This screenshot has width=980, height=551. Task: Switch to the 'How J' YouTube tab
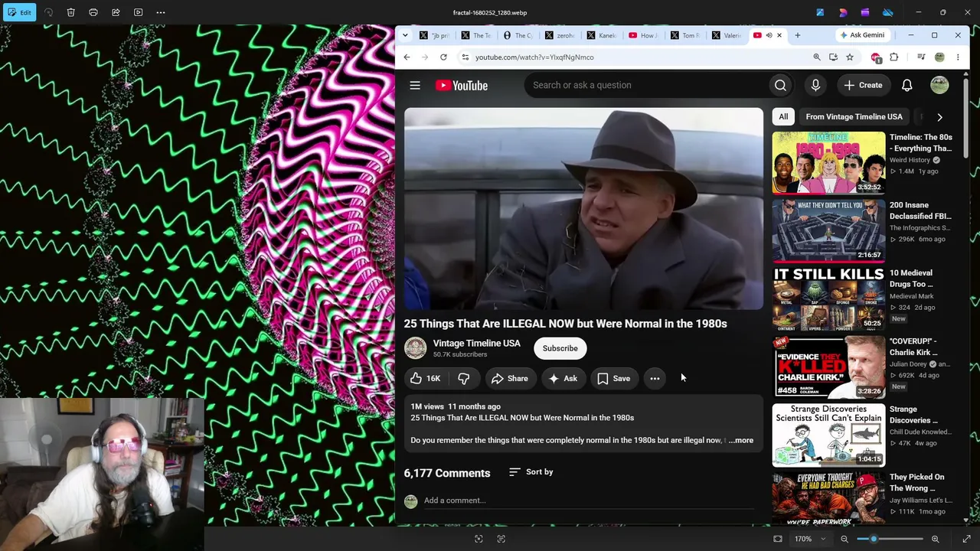coord(645,35)
